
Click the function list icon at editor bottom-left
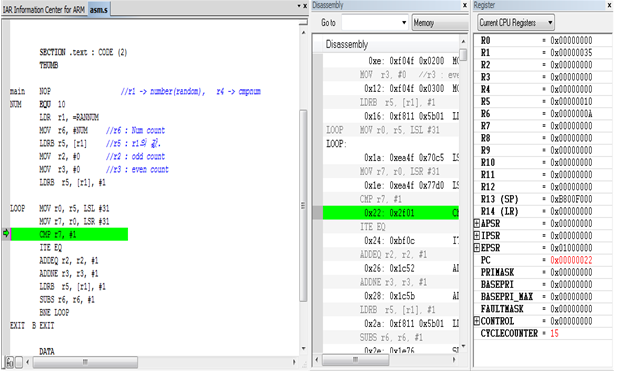click(9, 362)
